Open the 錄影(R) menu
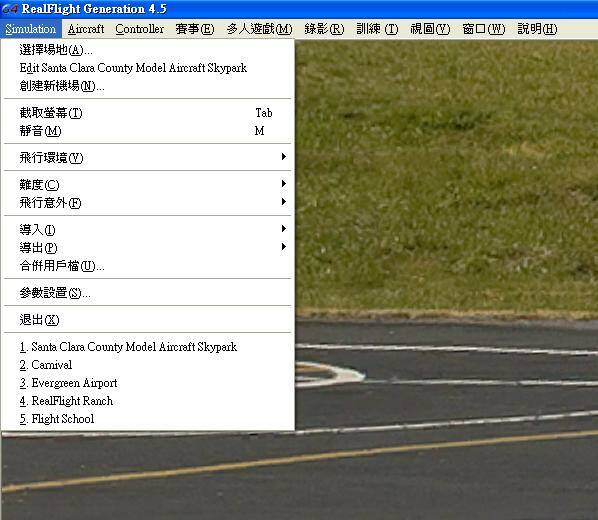This screenshot has width=598, height=520. (x=324, y=29)
